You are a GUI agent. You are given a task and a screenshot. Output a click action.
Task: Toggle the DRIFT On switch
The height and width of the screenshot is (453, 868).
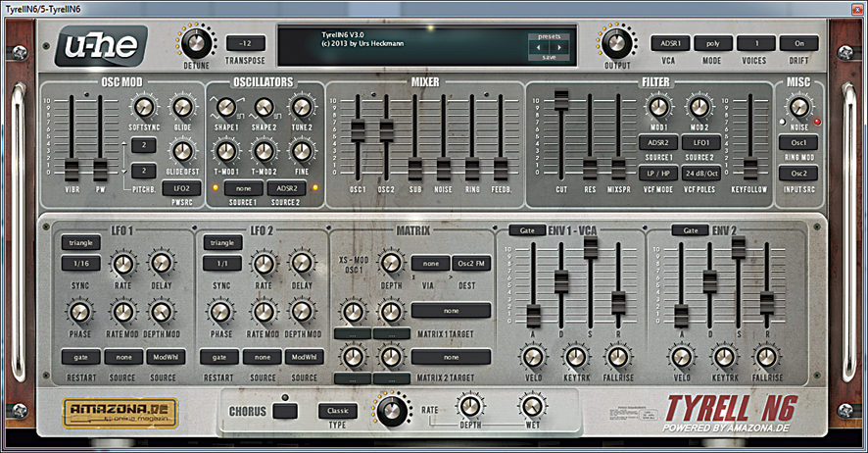[798, 43]
